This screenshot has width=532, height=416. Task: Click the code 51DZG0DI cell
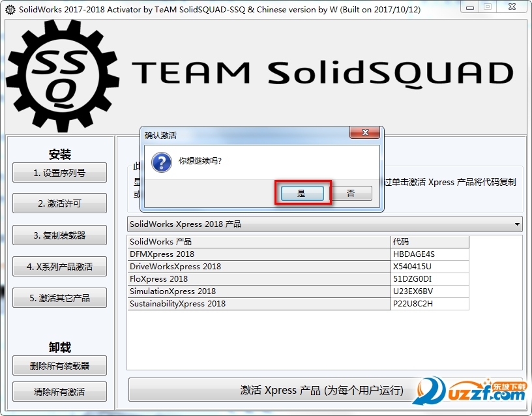tap(430, 279)
